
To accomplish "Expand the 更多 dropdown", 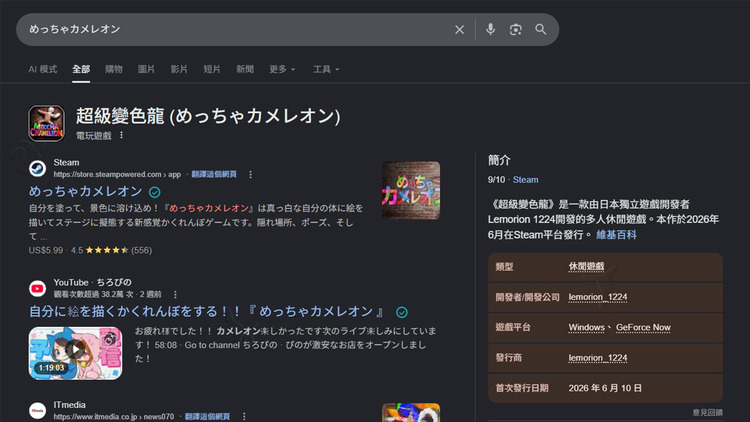I will [282, 69].
